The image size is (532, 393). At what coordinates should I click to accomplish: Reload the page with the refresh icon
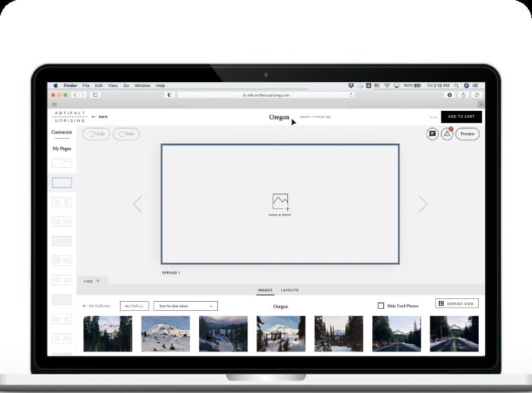click(351, 95)
